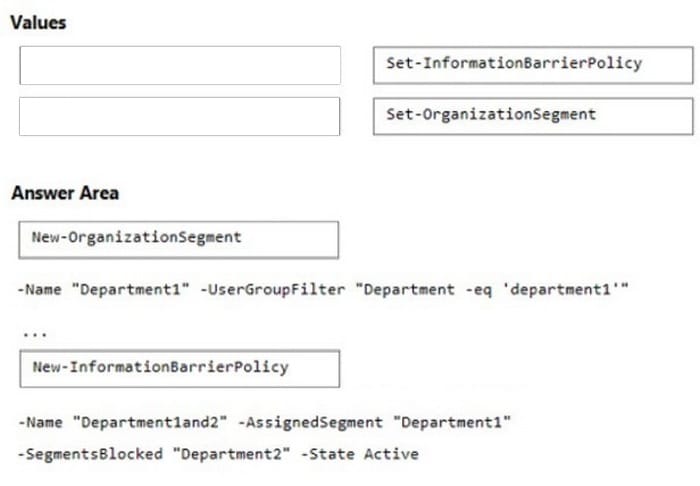
Task: Click the "Department1" assigned segment value
Action: tap(452, 422)
